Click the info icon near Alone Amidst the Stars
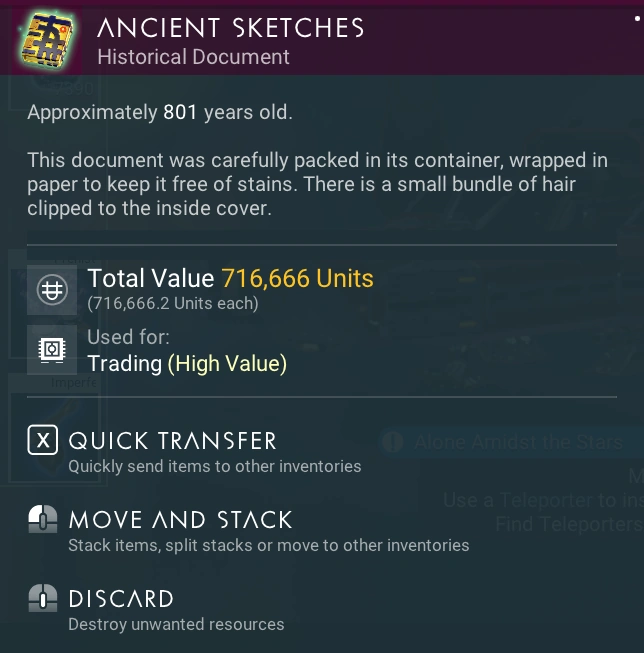Image resolution: width=644 pixels, height=653 pixels. pos(393,441)
